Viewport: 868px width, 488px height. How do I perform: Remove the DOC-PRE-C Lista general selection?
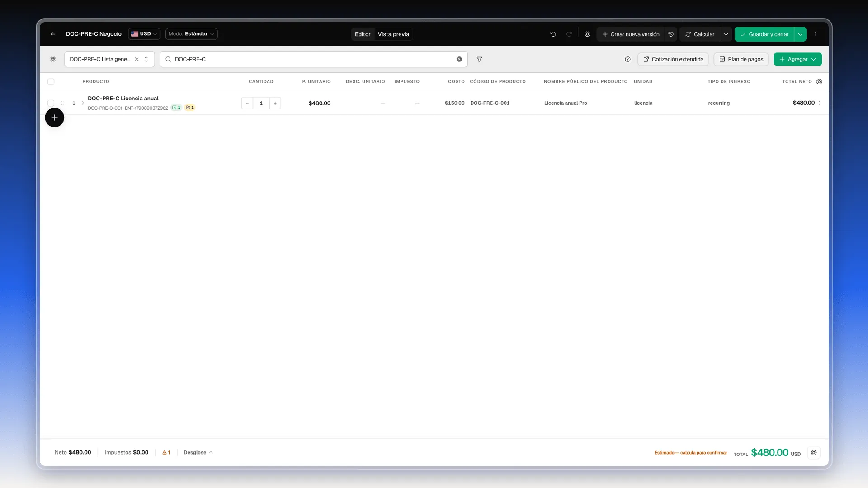[137, 59]
